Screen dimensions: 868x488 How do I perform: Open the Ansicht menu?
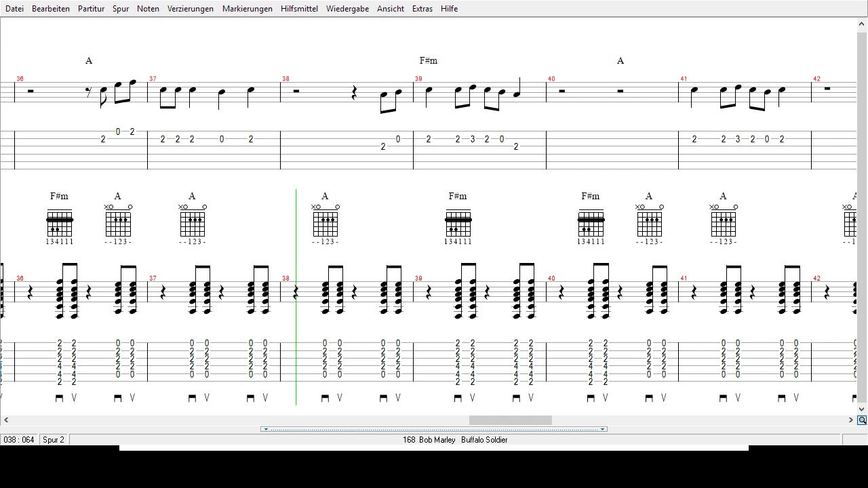[x=391, y=9]
